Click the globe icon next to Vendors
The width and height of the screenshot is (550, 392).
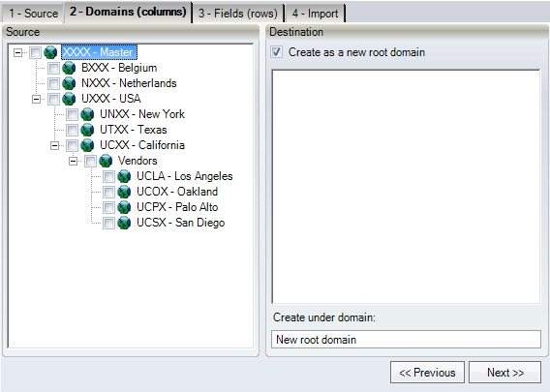pyautogui.click(x=106, y=161)
